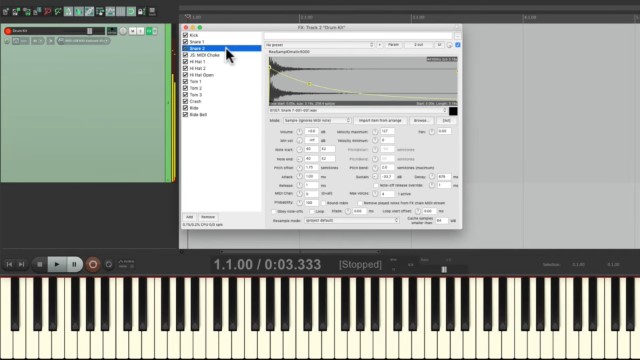Select Ride in the FX list
Screen dimensions: 640x360
pos(194,108)
